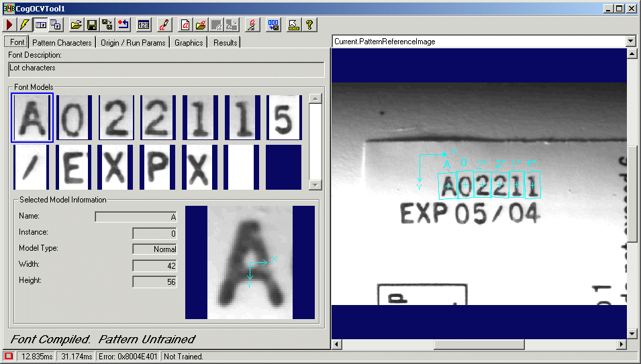
Task: Click the 123 results display icon
Action: pyautogui.click(x=143, y=25)
